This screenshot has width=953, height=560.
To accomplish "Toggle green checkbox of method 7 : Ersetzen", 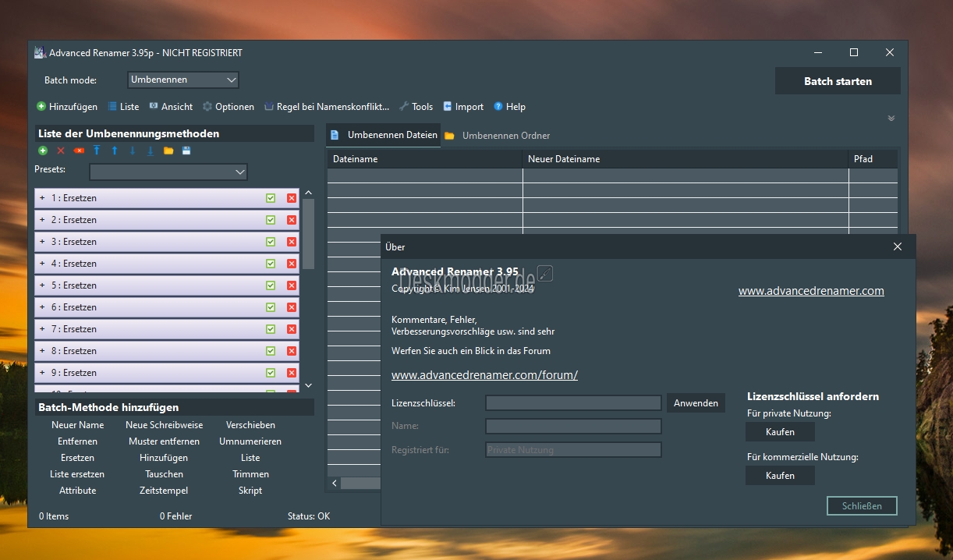I will [x=271, y=329].
